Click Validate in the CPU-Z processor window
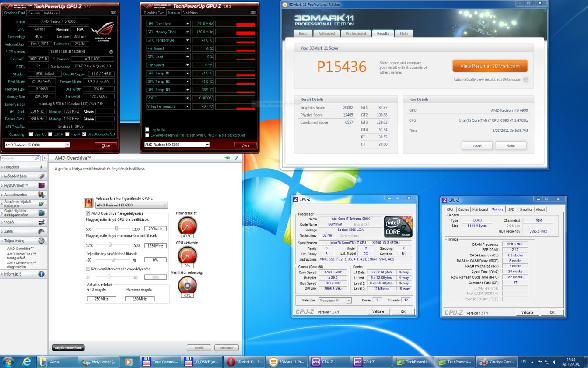This screenshot has width=588, height=368. pyautogui.click(x=378, y=312)
